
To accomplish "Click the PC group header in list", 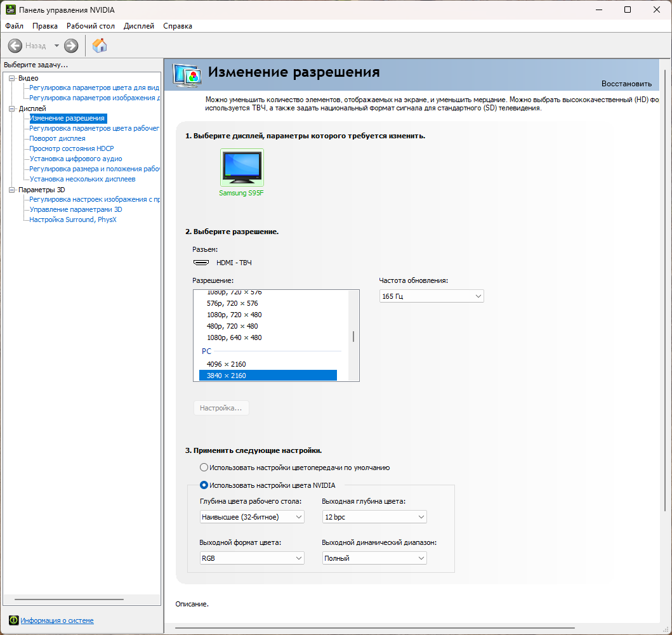I will pyautogui.click(x=207, y=351).
